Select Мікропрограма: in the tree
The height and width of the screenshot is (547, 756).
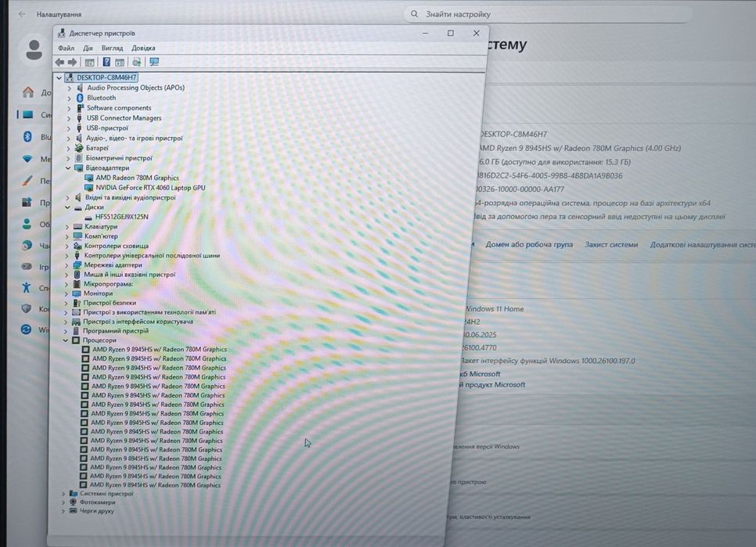pos(109,284)
